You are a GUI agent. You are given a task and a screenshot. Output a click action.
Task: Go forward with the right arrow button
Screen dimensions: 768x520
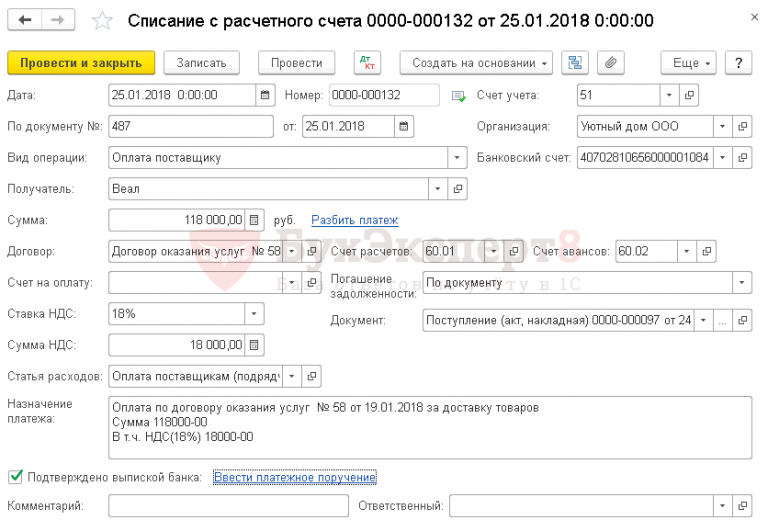coord(58,20)
